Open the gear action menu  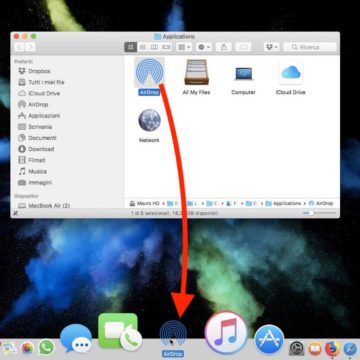tap(204, 47)
